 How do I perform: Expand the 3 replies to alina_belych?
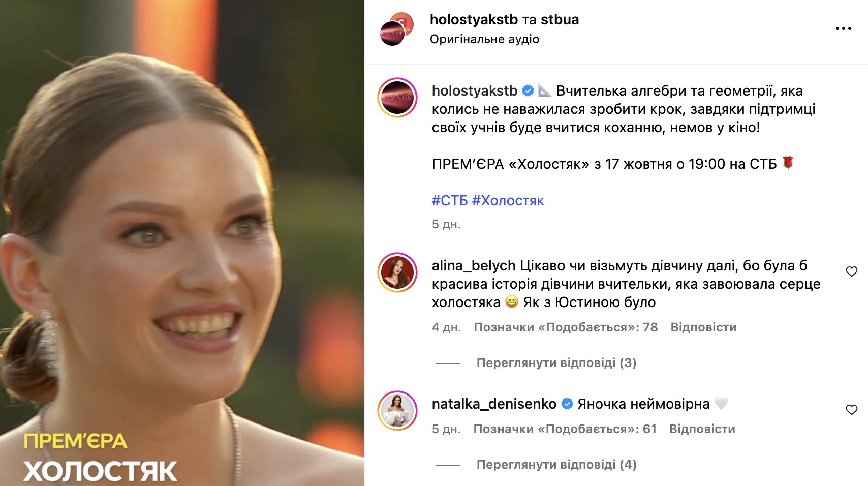pyautogui.click(x=556, y=363)
